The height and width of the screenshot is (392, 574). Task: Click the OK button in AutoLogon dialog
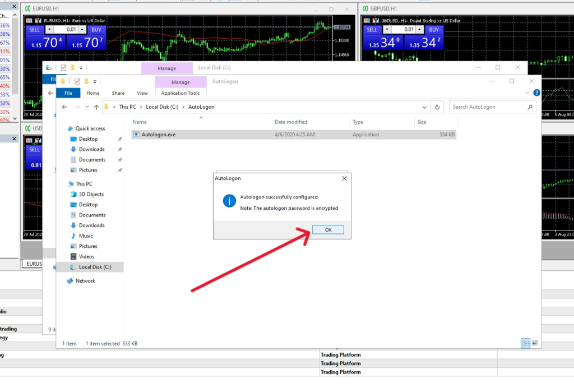(x=328, y=230)
